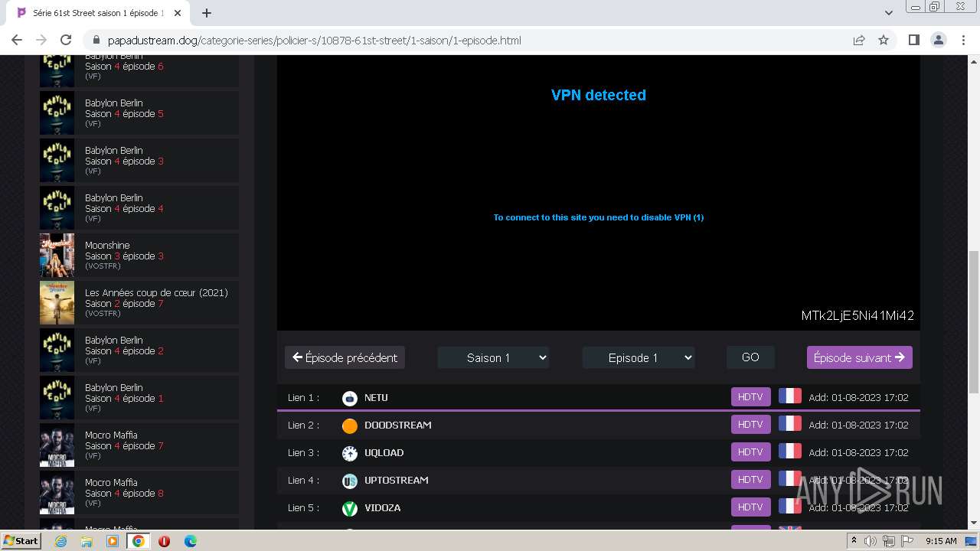Click the French flag on the UQLOAD row

pos(790,452)
